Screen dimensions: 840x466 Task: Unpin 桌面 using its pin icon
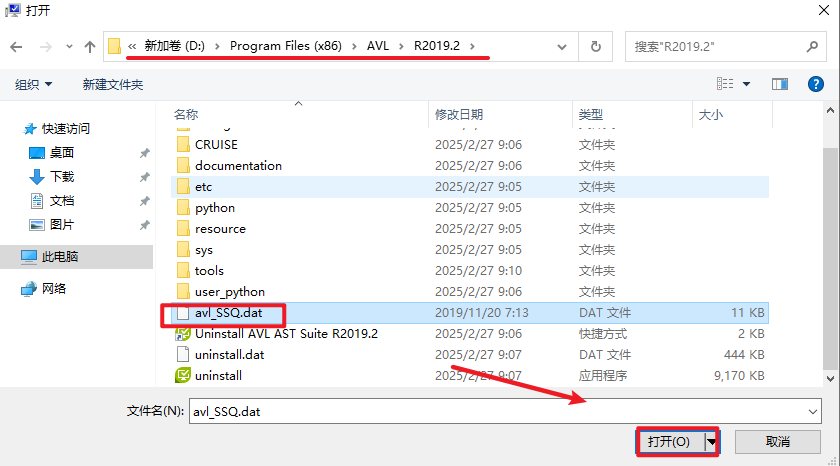click(x=144, y=153)
